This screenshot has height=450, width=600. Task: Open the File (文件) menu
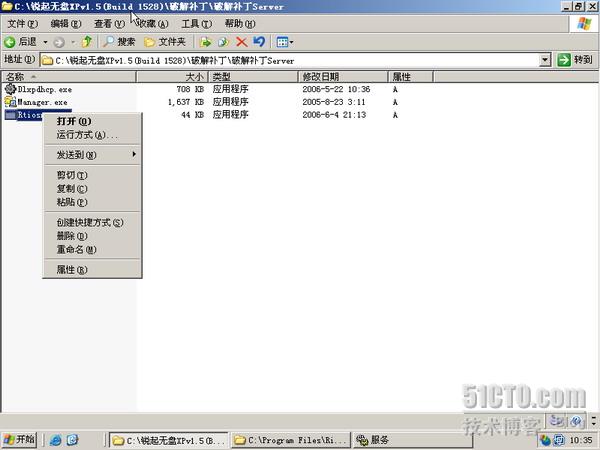[x=23, y=24]
